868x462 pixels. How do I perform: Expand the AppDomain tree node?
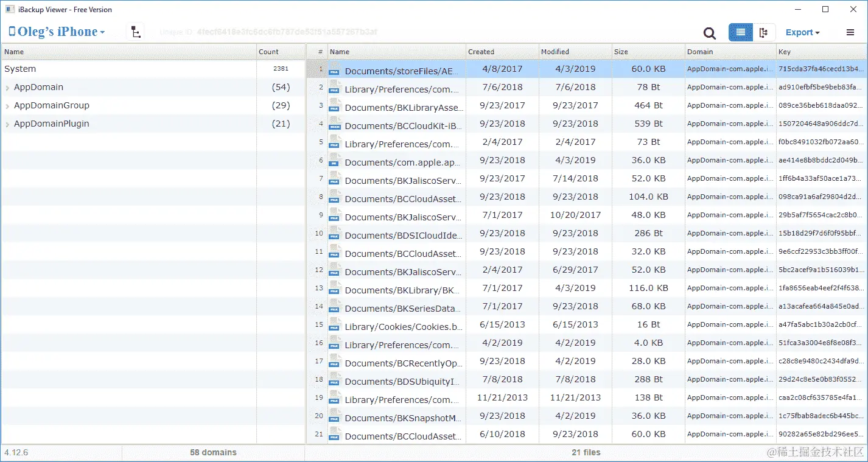(x=7, y=88)
